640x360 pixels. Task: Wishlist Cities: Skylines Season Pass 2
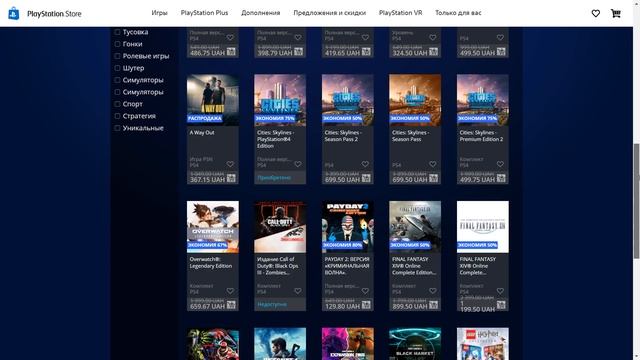point(365,164)
